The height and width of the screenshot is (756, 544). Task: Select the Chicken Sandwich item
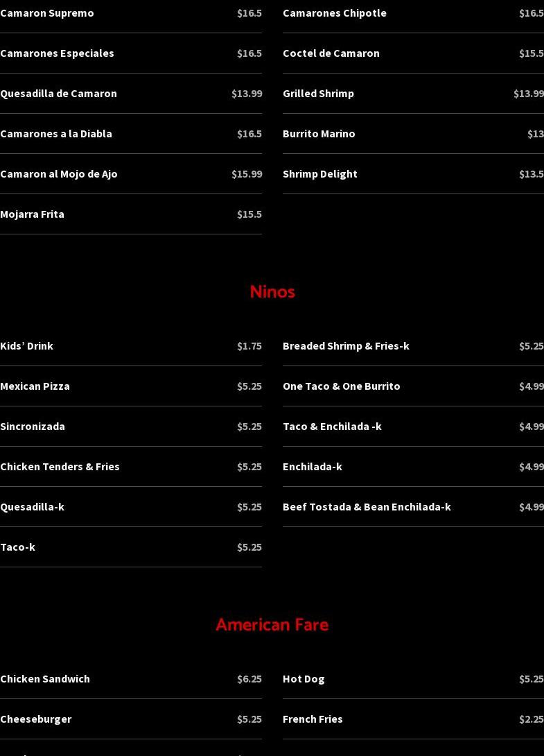[x=45, y=679]
